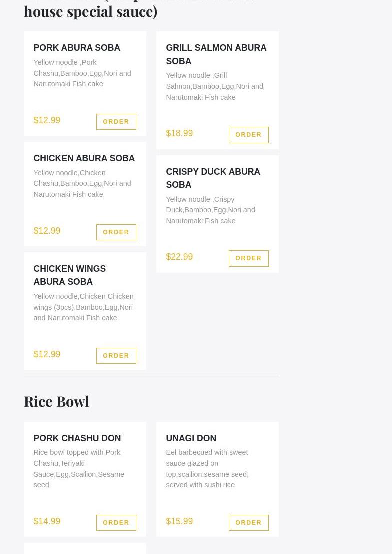The height and width of the screenshot is (554, 392).
Task: Order the Chicken Abura Soba
Action: click(116, 232)
